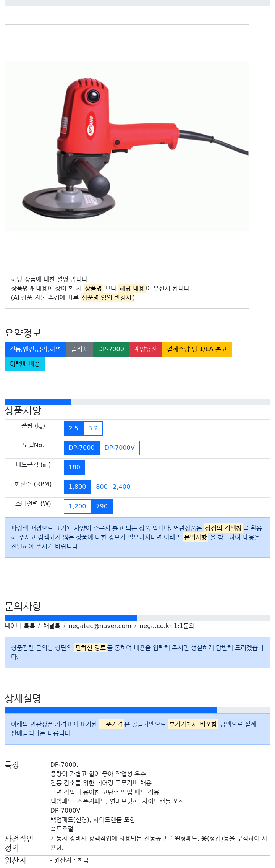Viewport: 275px width, 868px height.
Task: Click the 폴리셔 tag
Action: click(79, 349)
